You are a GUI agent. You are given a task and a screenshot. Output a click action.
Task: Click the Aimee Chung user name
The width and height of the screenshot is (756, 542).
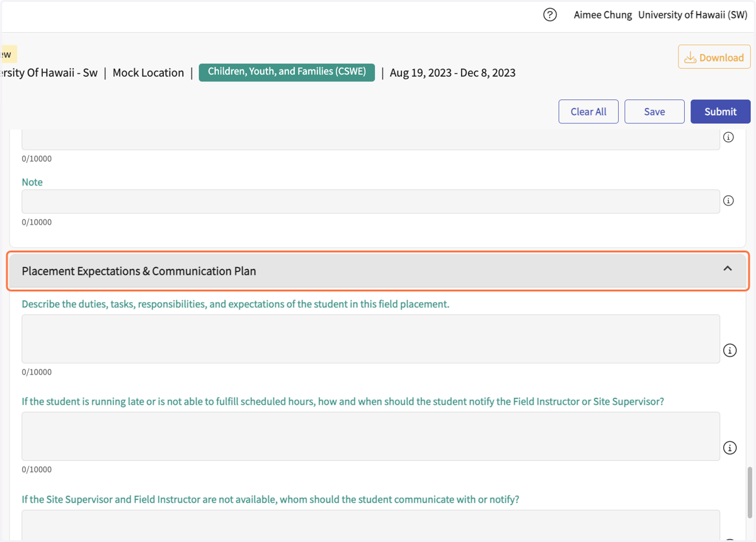pyautogui.click(x=603, y=15)
